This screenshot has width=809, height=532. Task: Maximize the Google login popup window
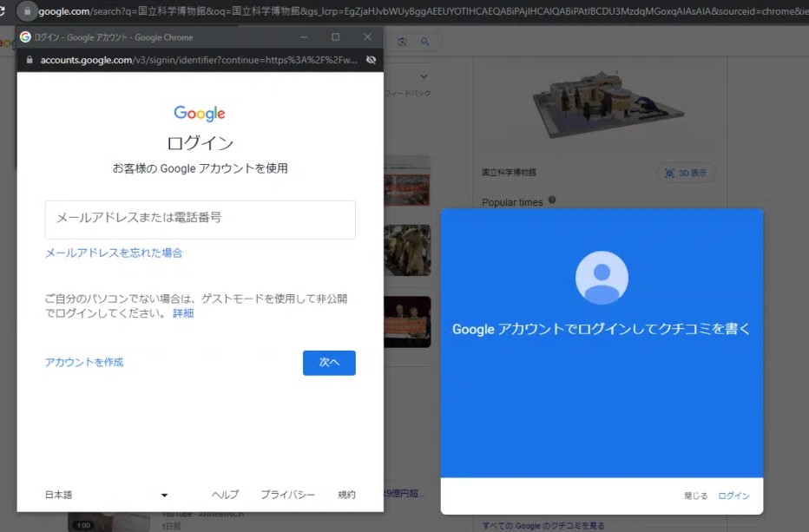pyautogui.click(x=335, y=37)
